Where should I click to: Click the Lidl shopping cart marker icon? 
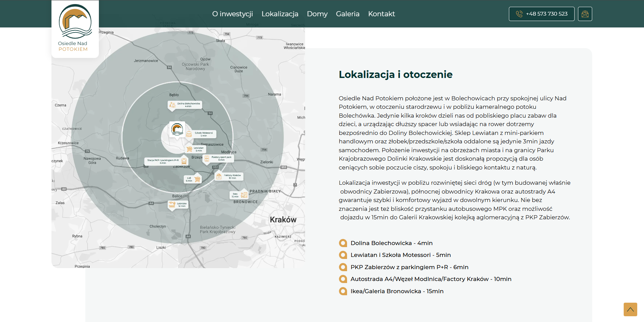[197, 179]
